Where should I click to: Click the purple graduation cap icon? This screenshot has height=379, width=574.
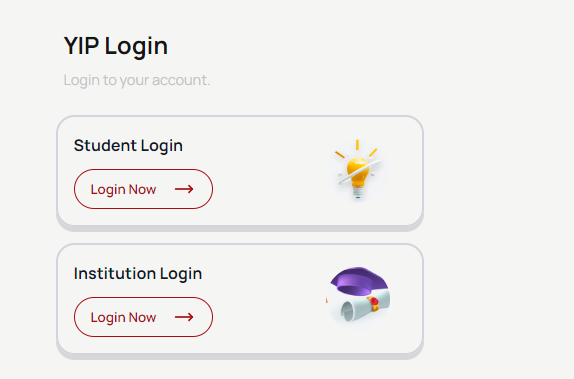pyautogui.click(x=359, y=281)
